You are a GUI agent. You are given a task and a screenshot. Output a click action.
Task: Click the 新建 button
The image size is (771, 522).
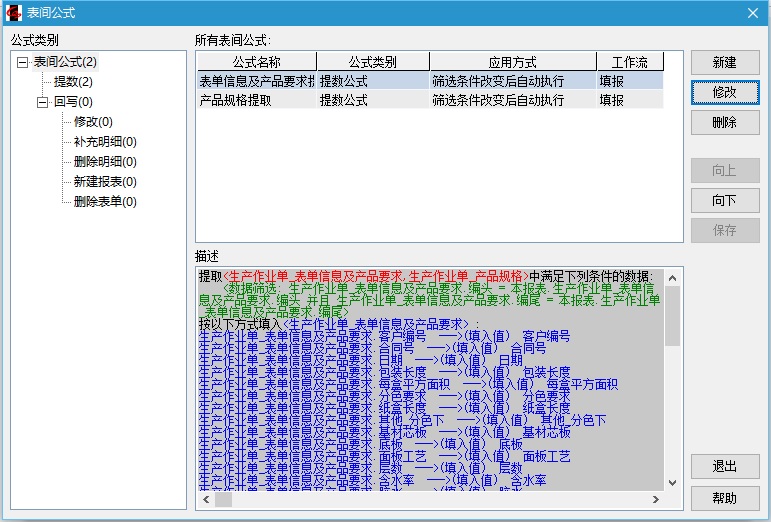724,62
